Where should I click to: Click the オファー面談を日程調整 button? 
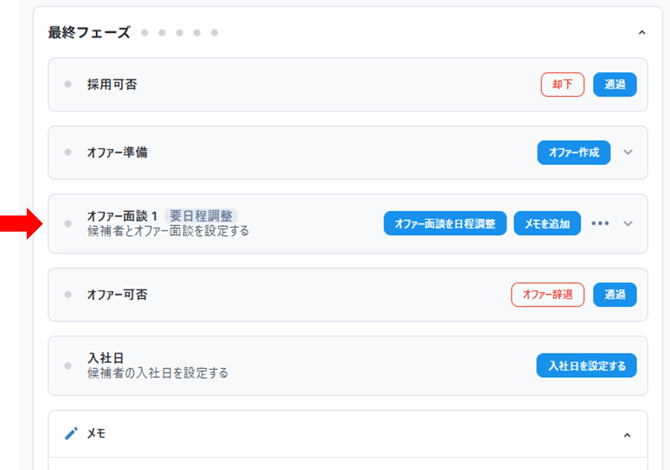click(445, 223)
